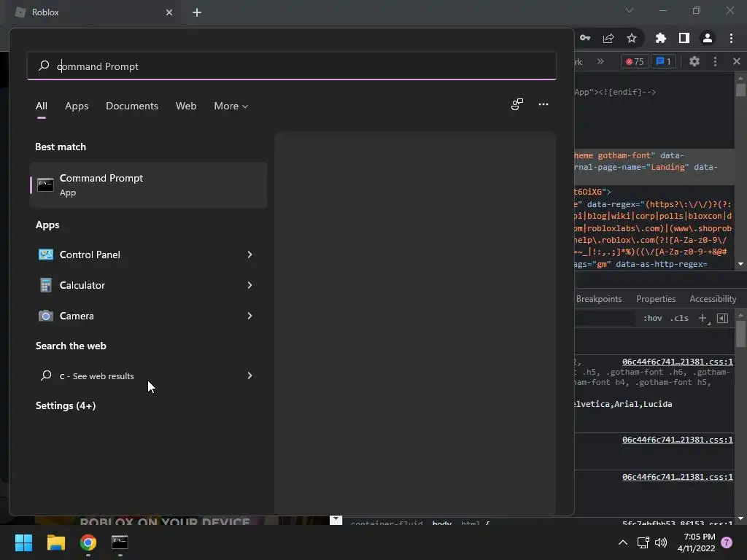Click the web search magnifier for 'c'
747x560 pixels.
[46, 376]
